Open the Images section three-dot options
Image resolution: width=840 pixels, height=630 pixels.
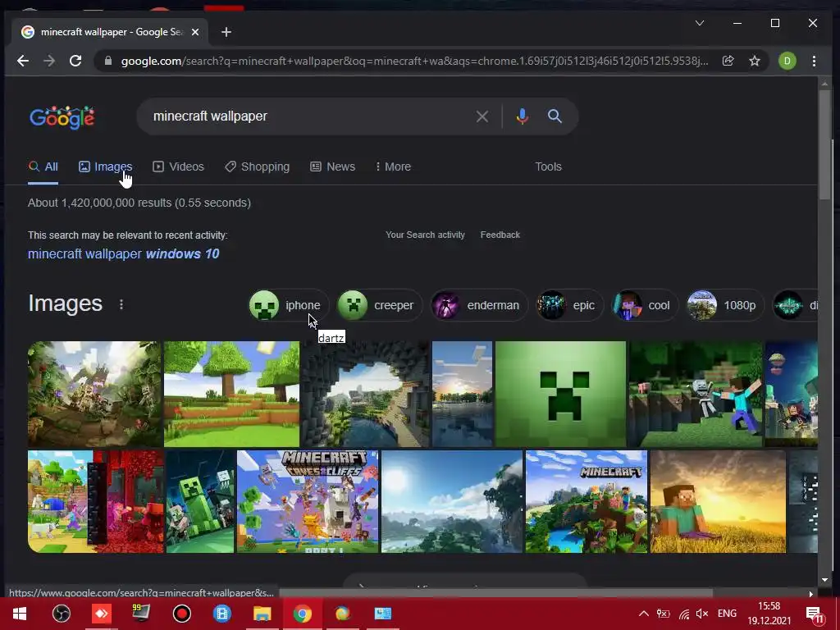[121, 304]
